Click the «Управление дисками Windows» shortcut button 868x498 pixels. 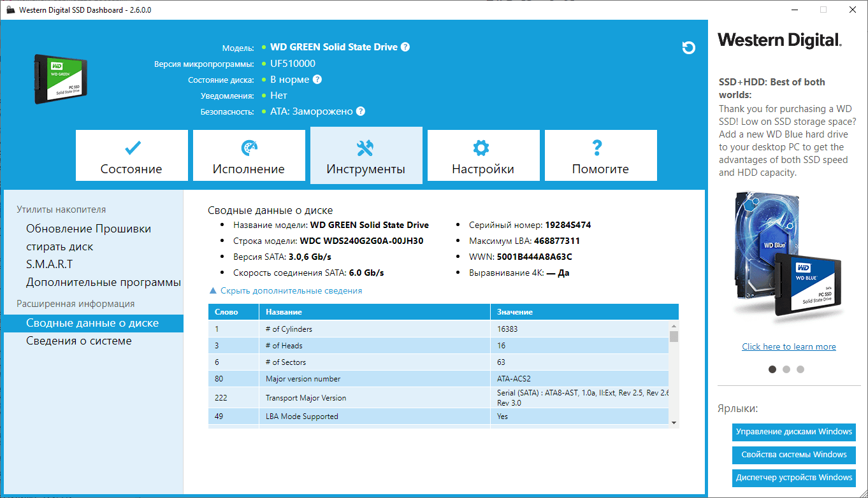[x=794, y=432]
